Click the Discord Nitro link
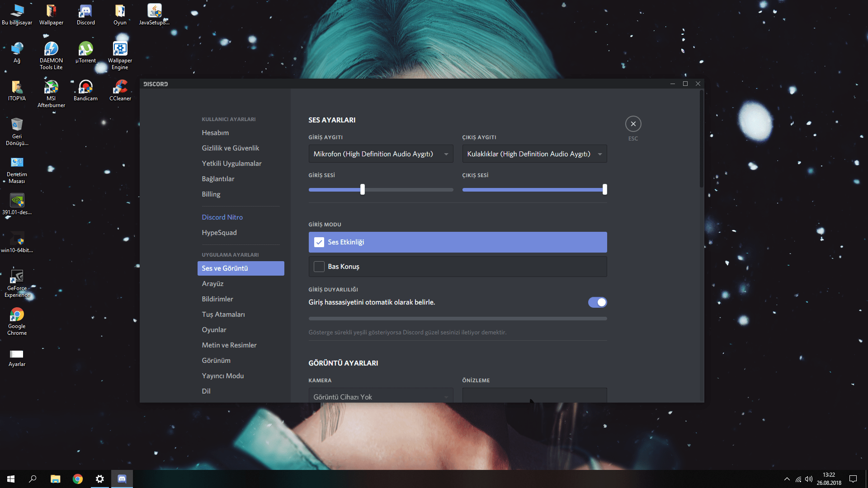Screen dimensions: 868x488 222,217
